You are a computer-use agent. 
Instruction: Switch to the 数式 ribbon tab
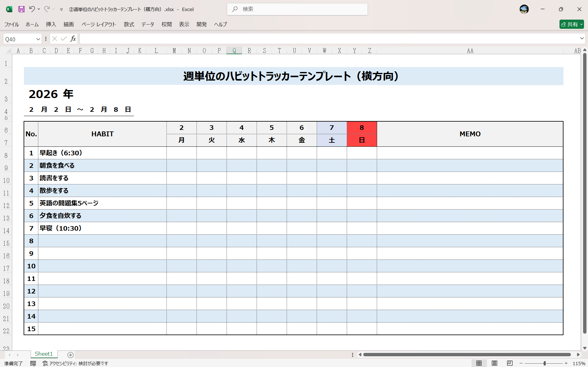[129, 25]
